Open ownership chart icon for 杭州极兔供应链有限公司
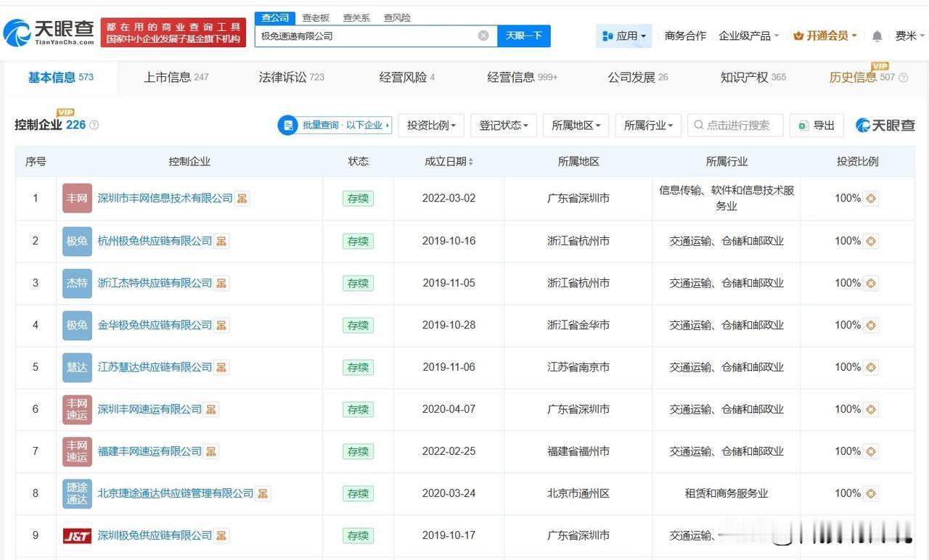The width and height of the screenshot is (929, 560). (x=221, y=241)
